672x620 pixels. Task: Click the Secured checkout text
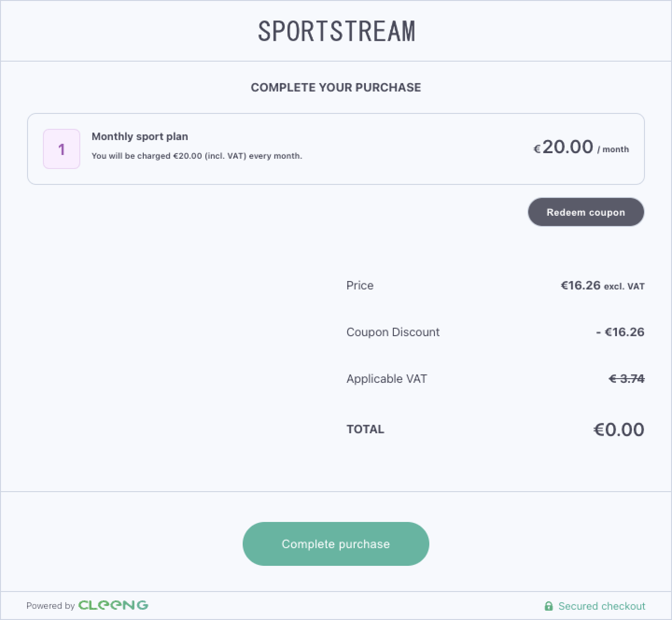[x=602, y=606]
